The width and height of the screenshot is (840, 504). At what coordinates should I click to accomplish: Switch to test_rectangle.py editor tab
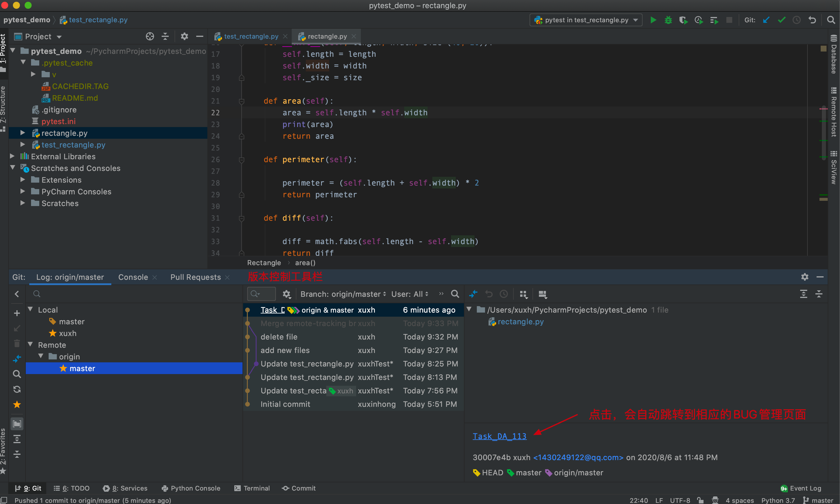pos(251,36)
